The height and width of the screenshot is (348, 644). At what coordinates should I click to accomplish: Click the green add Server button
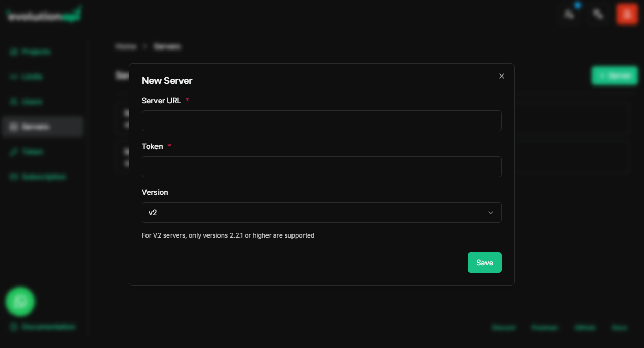tap(615, 76)
